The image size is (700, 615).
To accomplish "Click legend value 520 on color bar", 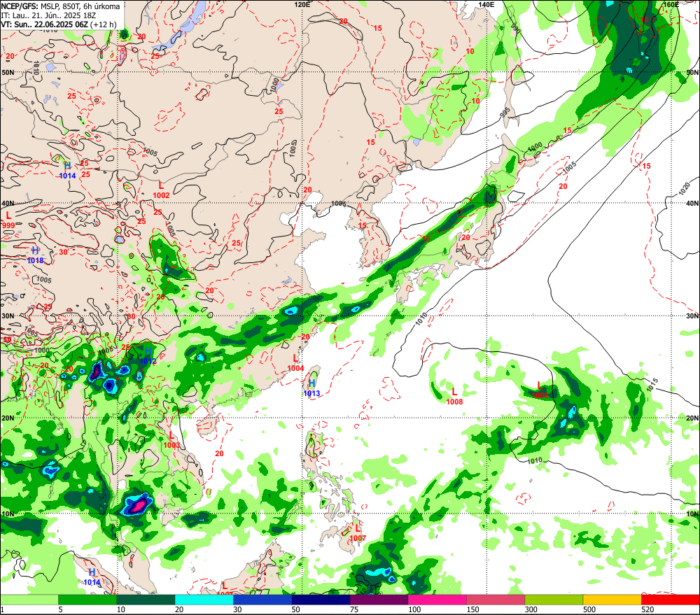I will pos(647,609).
